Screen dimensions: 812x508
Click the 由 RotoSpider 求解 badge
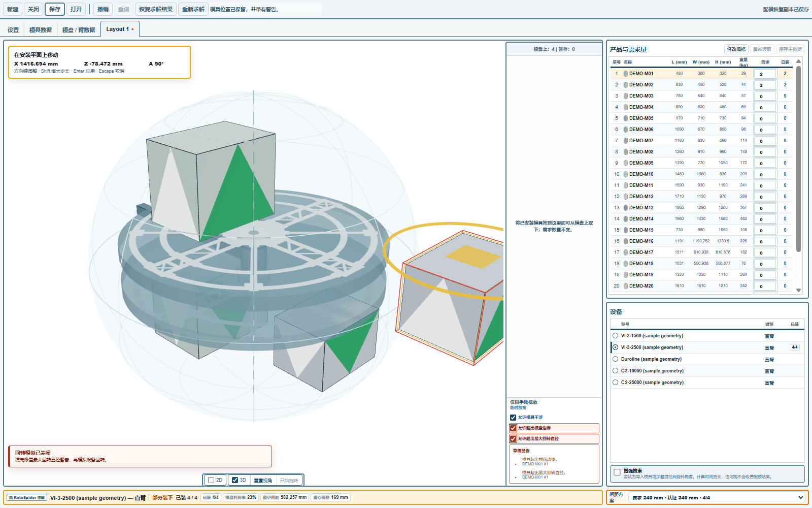27,498
